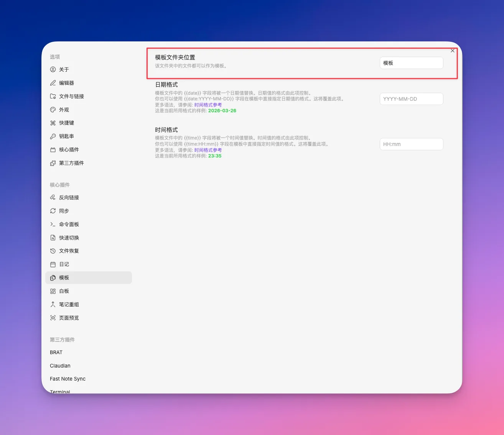The height and width of the screenshot is (435, 504).
Task: Click the 时间格式 heading
Action: (166, 130)
